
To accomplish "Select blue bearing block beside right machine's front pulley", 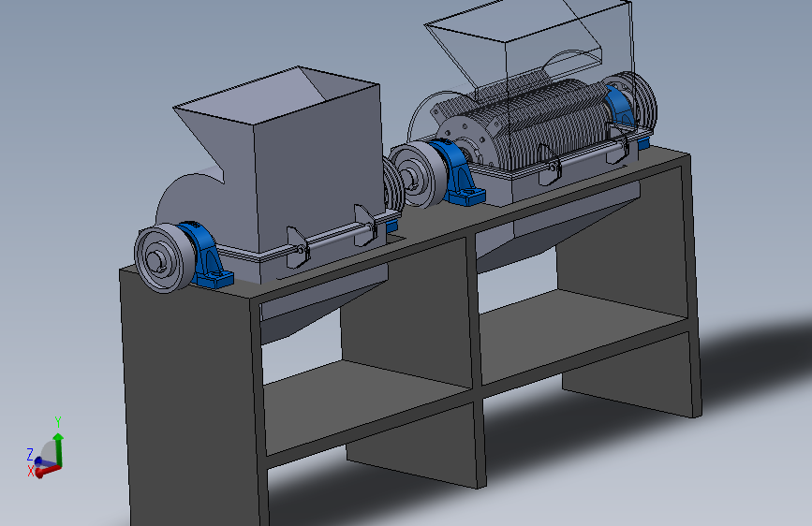I will coord(460,173).
